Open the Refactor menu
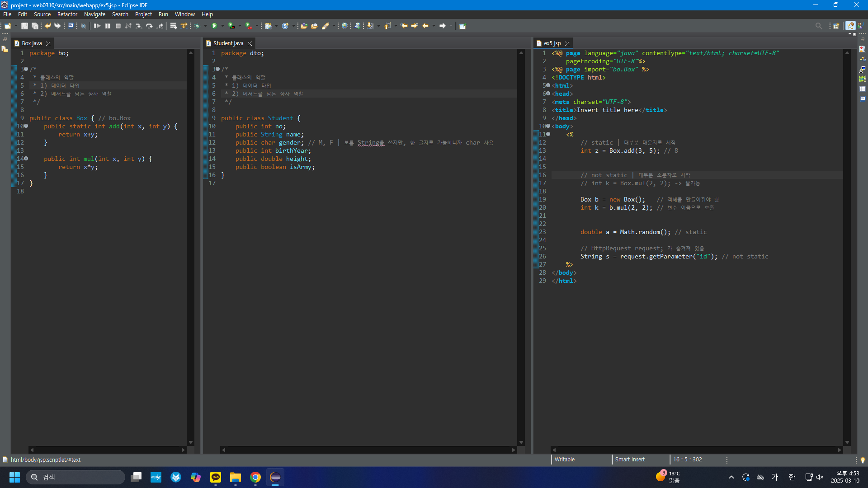Viewport: 868px width, 488px height. point(67,14)
